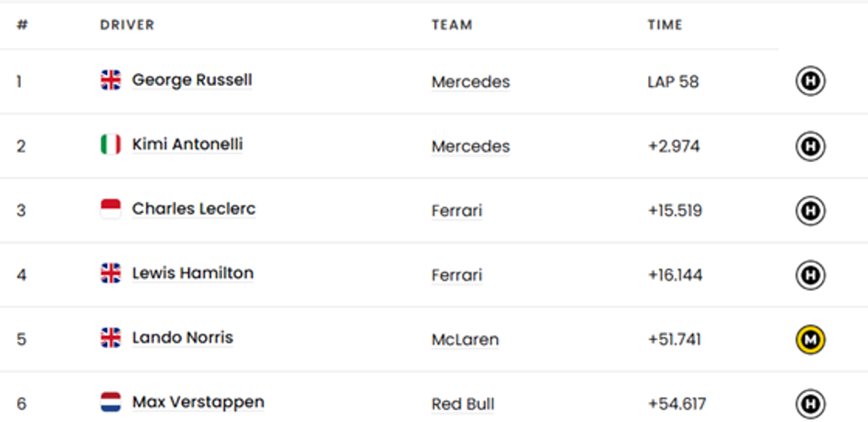Click yellow medium tyre icon for Lando Norris
Screen dimensions: 868x422
coord(810,339)
